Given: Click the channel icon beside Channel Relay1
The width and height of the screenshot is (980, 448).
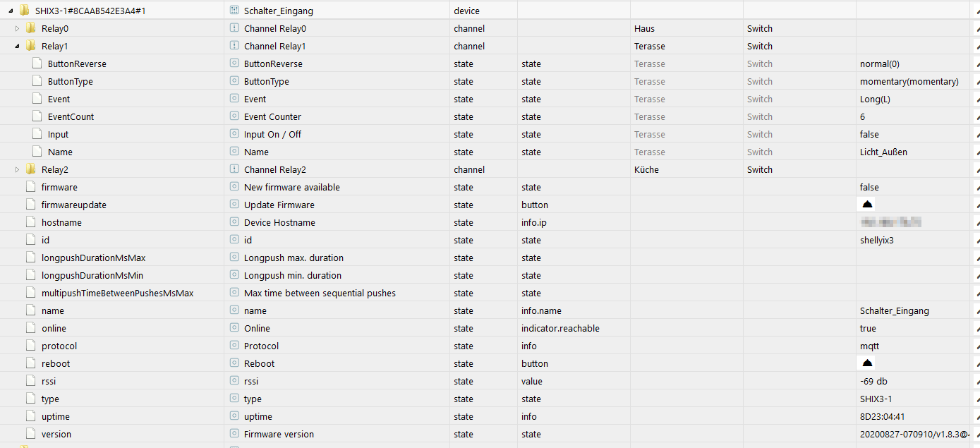Looking at the screenshot, I should (234, 46).
